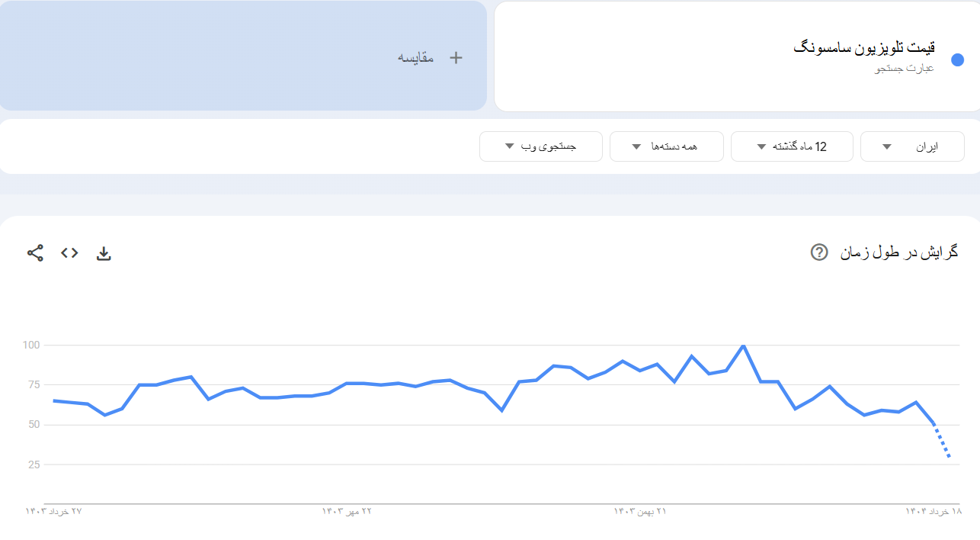Click the ۲۲ مهر ۱۴۰۳ date label
This screenshot has height=540, width=980.
(347, 511)
